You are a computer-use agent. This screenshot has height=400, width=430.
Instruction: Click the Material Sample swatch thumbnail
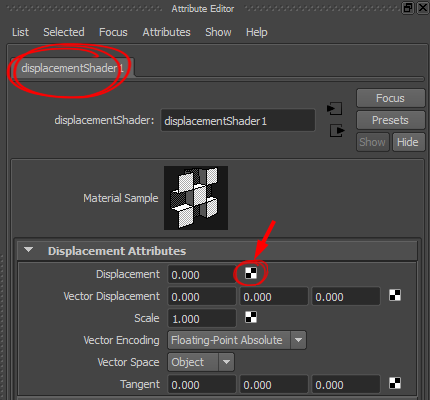[x=196, y=198]
